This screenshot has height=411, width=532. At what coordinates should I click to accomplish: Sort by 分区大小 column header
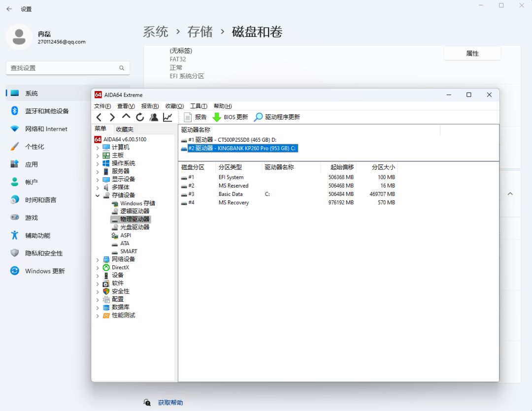coord(376,167)
